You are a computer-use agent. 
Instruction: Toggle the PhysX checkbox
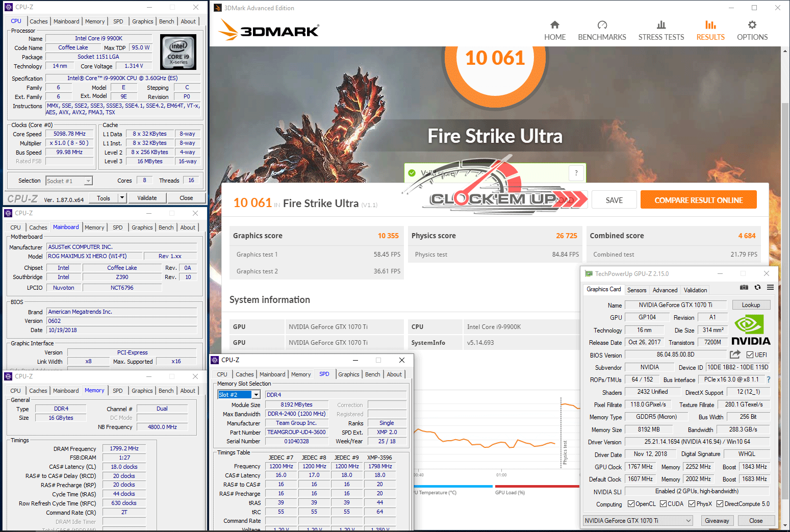pos(692,504)
